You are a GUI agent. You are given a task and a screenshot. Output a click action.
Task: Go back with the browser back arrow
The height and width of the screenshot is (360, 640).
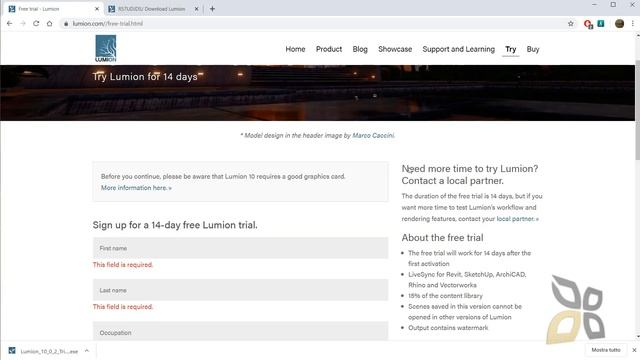pos(9,24)
